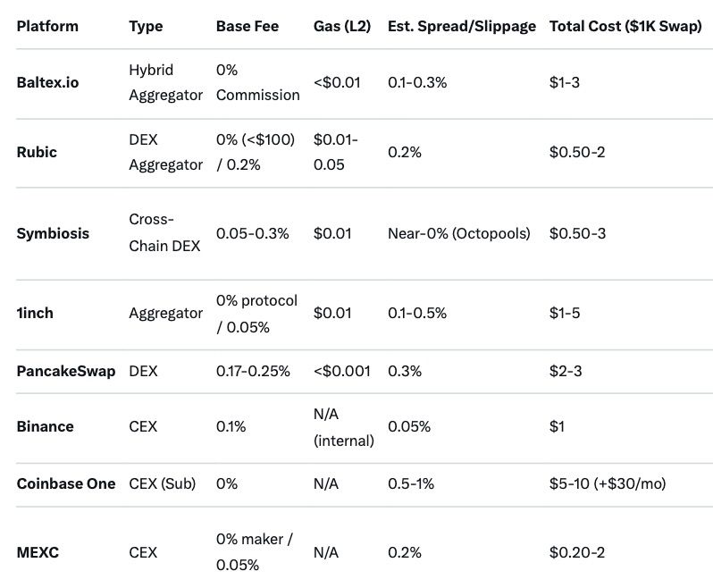Viewport: 713px width, 588px height.
Task: Click the Near-0% (Octopools) slippage cell
Action: [x=458, y=233]
